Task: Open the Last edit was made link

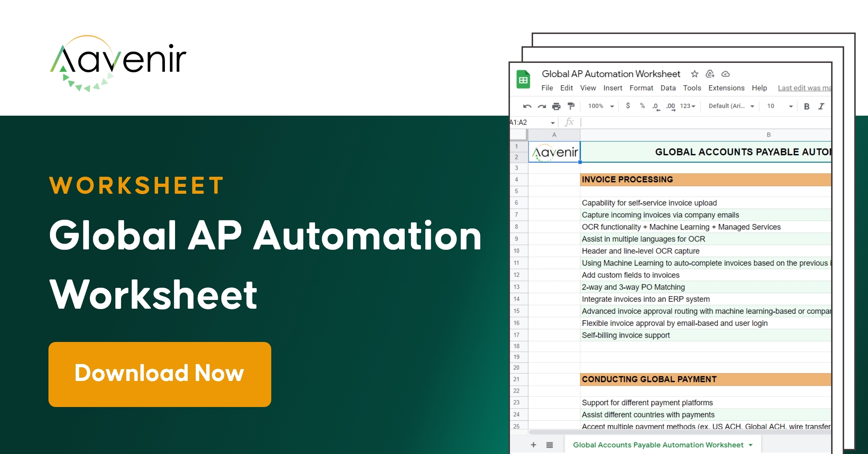Action: [804, 88]
